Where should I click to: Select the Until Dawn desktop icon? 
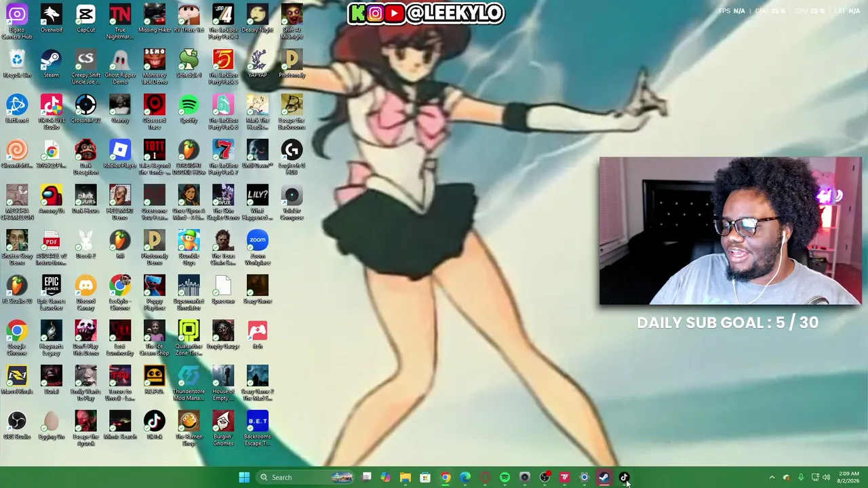[x=258, y=155]
